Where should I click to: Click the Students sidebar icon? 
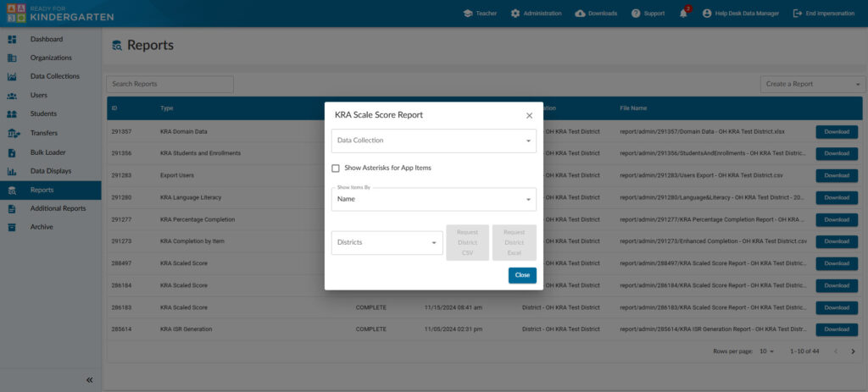coord(12,114)
